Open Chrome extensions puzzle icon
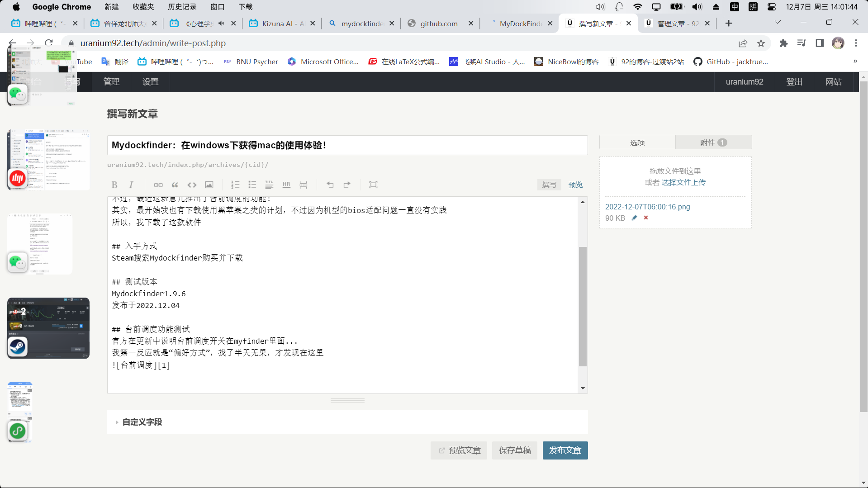Screen dimensions: 868x488 click(783, 43)
